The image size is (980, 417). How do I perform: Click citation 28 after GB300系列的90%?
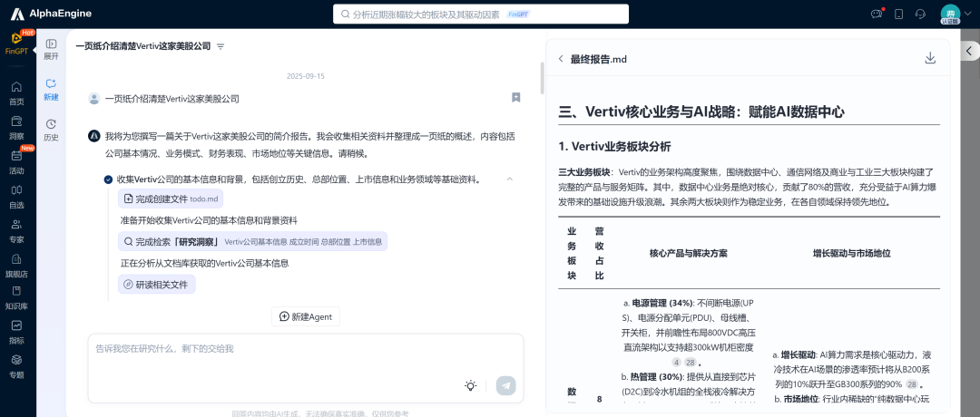click(912, 384)
